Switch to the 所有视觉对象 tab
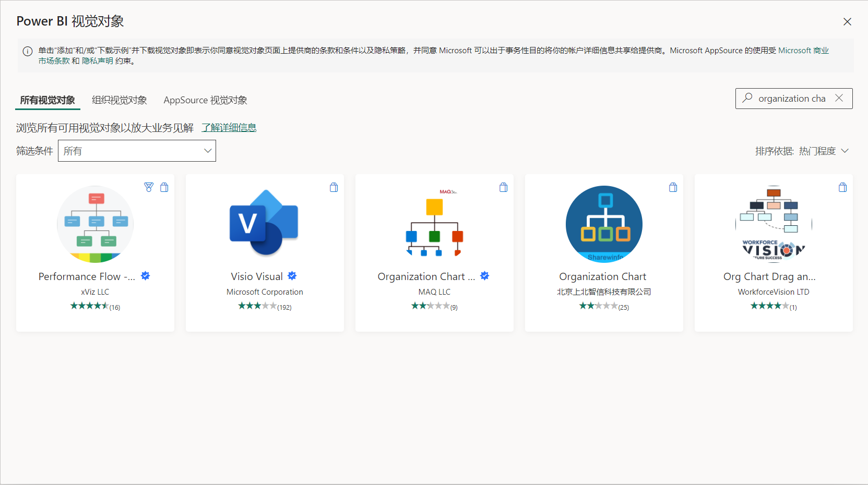The width and height of the screenshot is (868, 485). coord(47,100)
